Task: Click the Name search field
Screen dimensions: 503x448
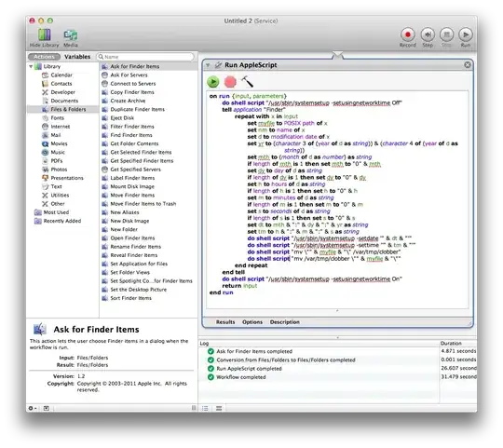Action: coord(145,57)
